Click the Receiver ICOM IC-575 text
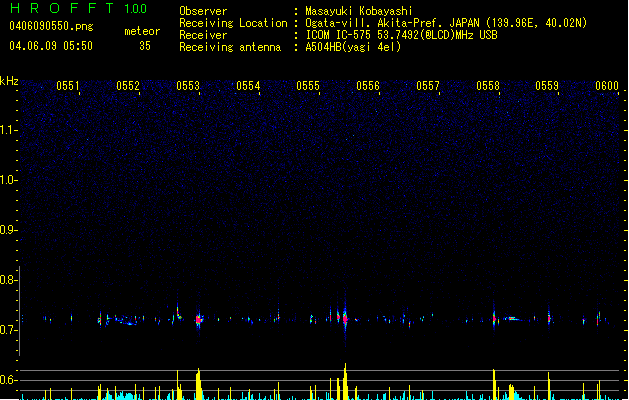 click(402, 35)
